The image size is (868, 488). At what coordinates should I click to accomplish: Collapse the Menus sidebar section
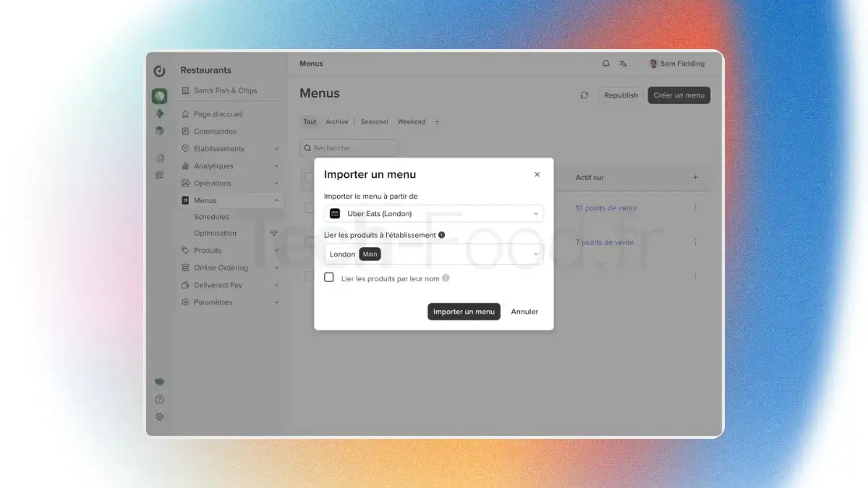(x=276, y=201)
